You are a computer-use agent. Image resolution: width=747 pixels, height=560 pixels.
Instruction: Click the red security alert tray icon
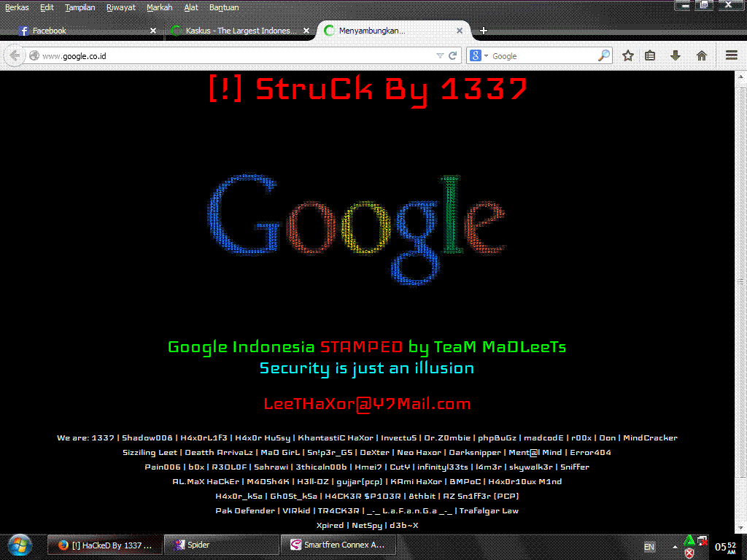[689, 553]
